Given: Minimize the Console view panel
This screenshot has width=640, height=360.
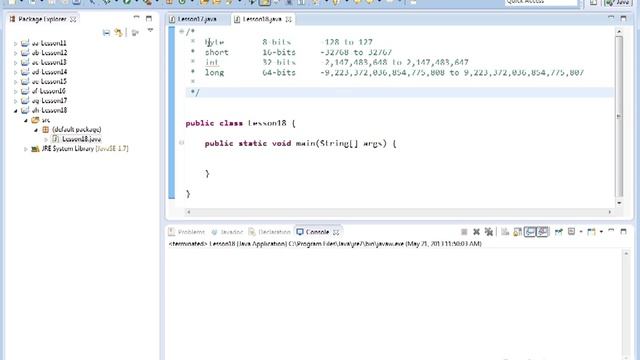Looking at the screenshot, I should click(x=611, y=231).
